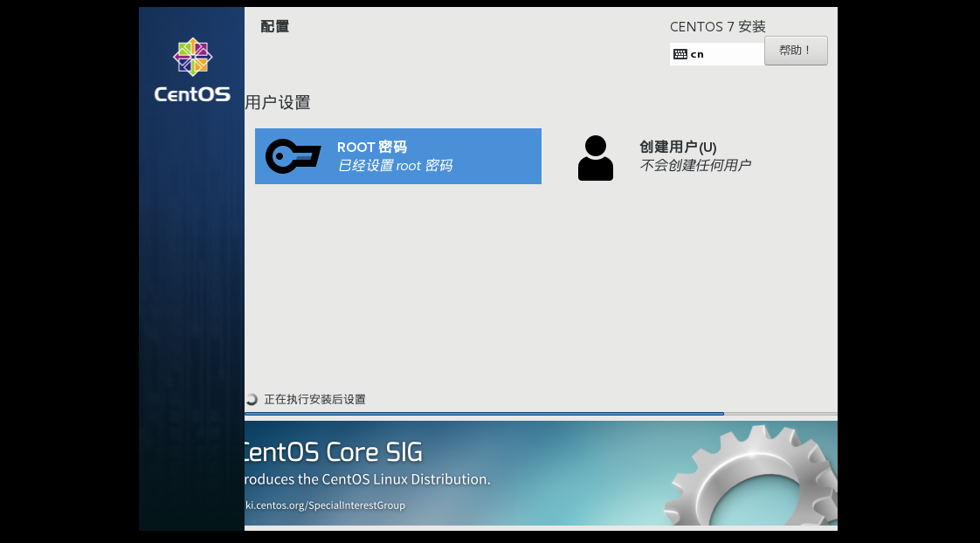The image size is (980, 543).
Task: Click 已经设置 root 密码 status text
Action: (x=395, y=166)
